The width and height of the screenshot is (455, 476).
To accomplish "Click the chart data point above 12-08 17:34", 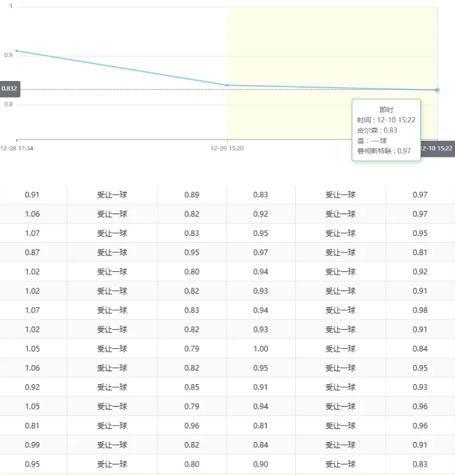I will [x=16, y=51].
